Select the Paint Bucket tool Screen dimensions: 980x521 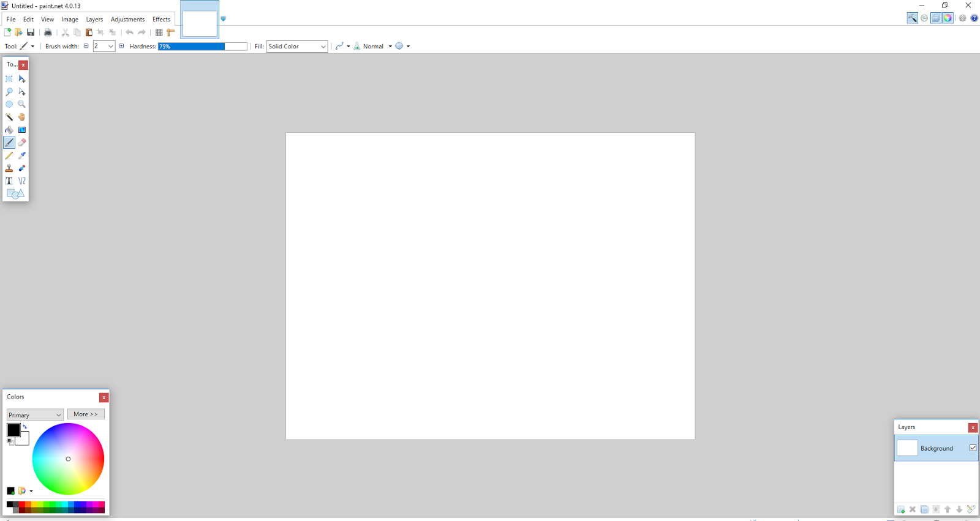(9, 130)
